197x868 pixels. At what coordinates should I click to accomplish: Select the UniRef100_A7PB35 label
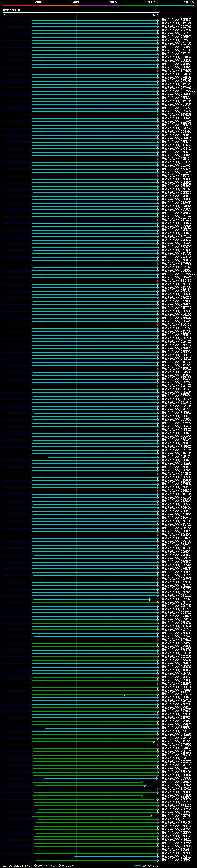(x=176, y=94)
